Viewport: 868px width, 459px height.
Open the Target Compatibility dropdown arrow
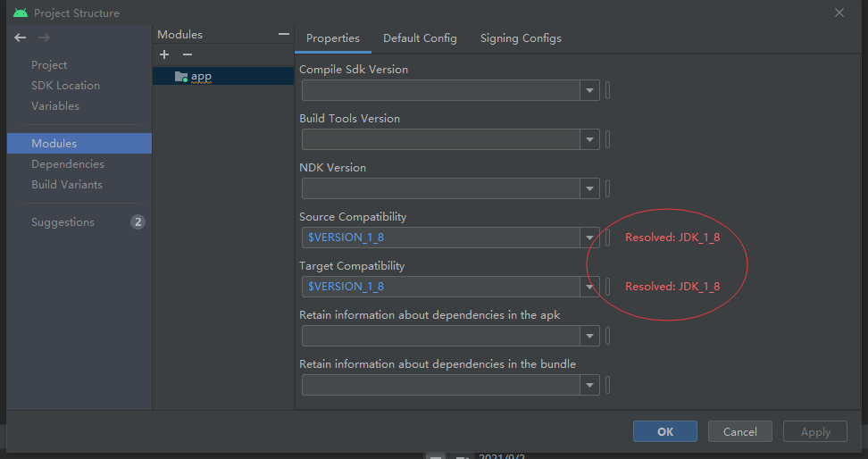(589, 287)
